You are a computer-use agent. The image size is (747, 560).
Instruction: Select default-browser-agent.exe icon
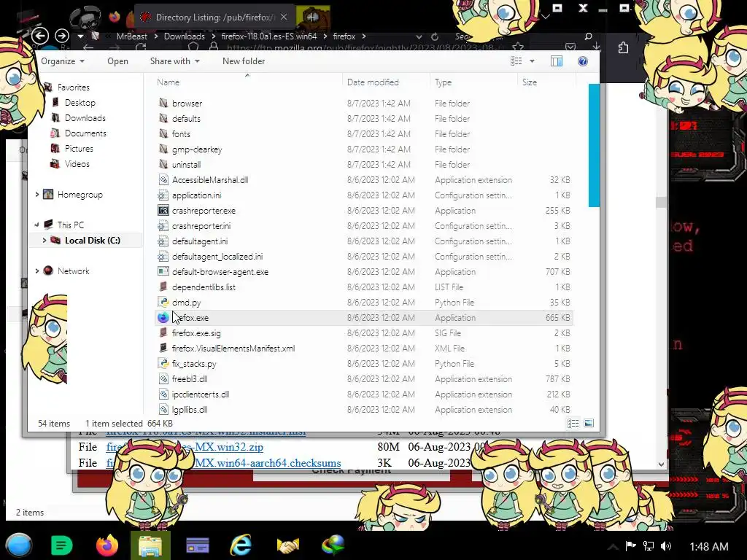click(x=163, y=271)
